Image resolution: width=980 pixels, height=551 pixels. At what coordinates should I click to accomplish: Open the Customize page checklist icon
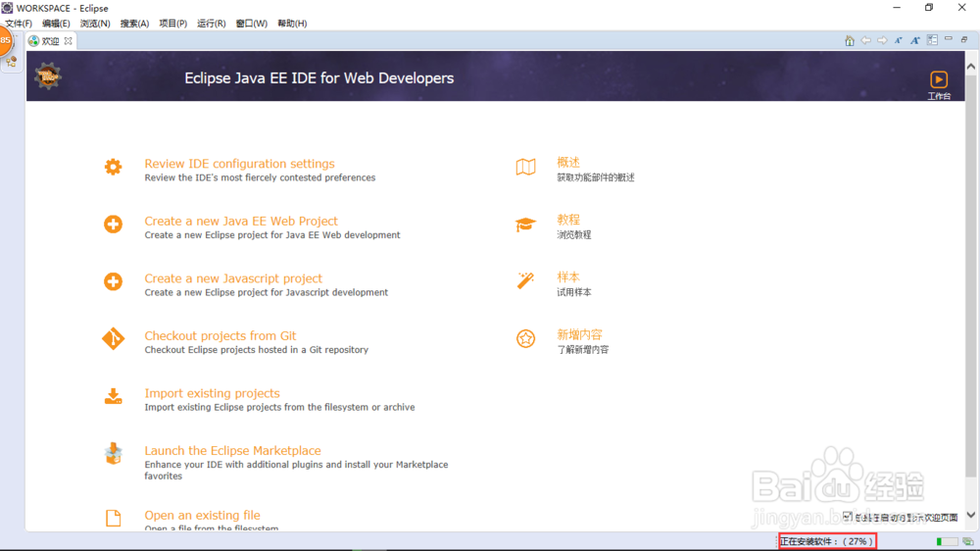click(932, 40)
